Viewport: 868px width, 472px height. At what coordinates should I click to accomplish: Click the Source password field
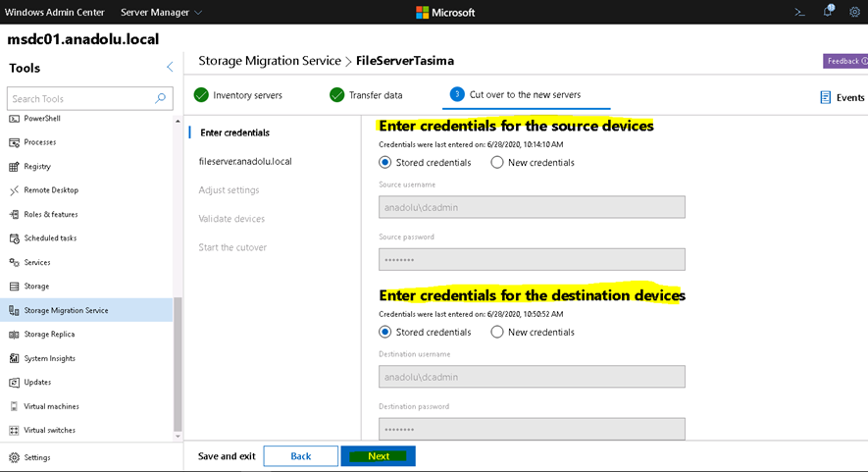click(532, 259)
